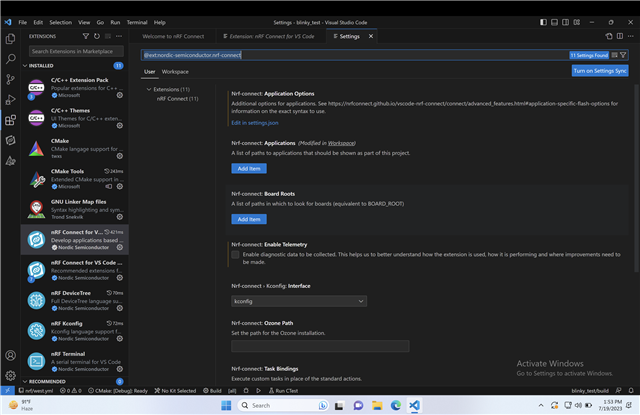Open Settings JSON file icon
This screenshot has height=415, width=640.
coord(609,36)
